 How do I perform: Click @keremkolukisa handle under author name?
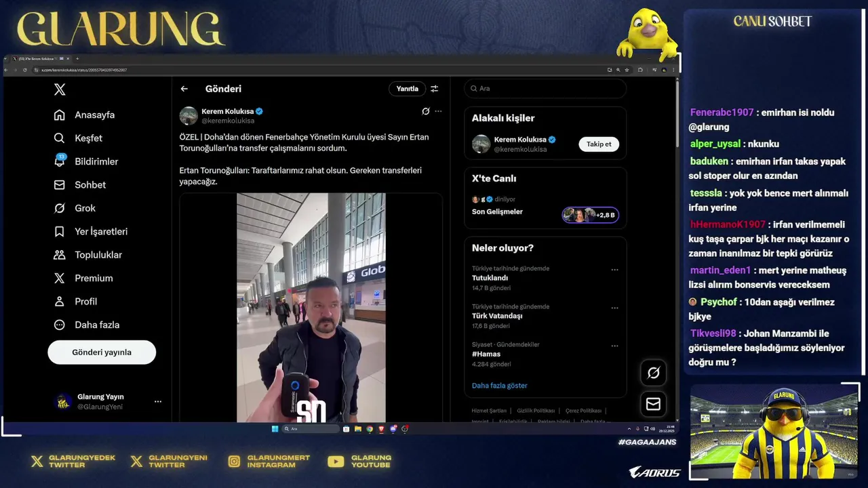point(228,121)
